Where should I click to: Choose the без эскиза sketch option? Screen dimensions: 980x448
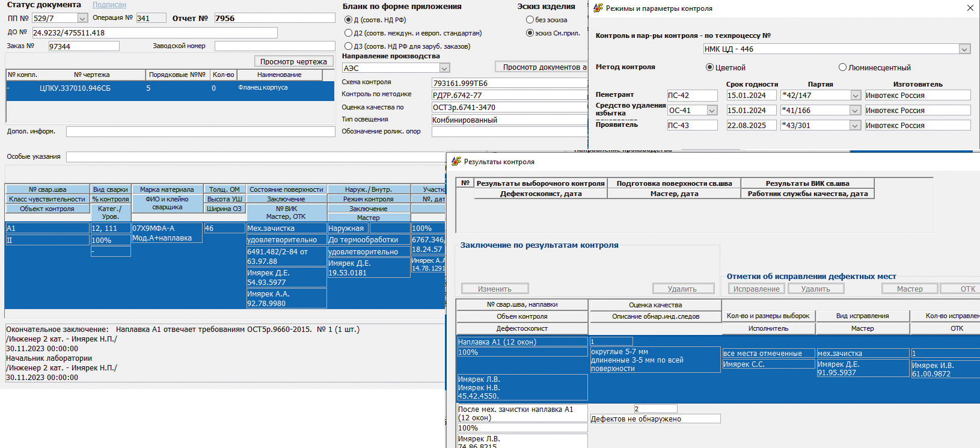point(530,20)
